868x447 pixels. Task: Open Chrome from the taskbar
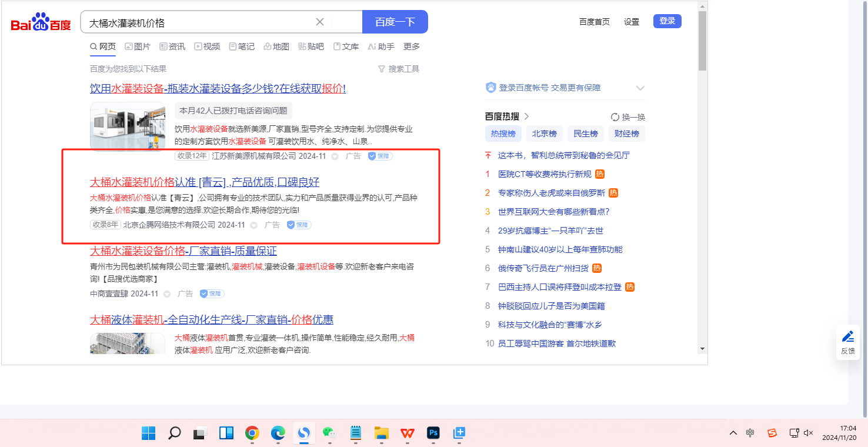tap(252, 433)
